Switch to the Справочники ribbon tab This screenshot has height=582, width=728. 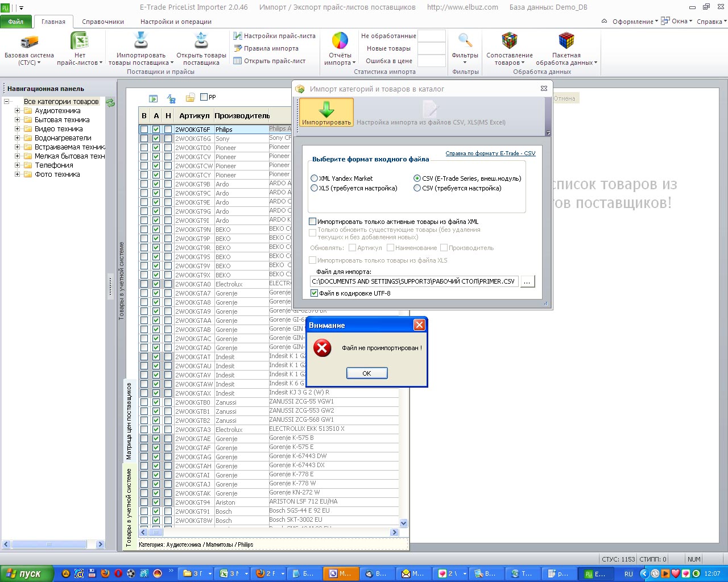tap(103, 22)
